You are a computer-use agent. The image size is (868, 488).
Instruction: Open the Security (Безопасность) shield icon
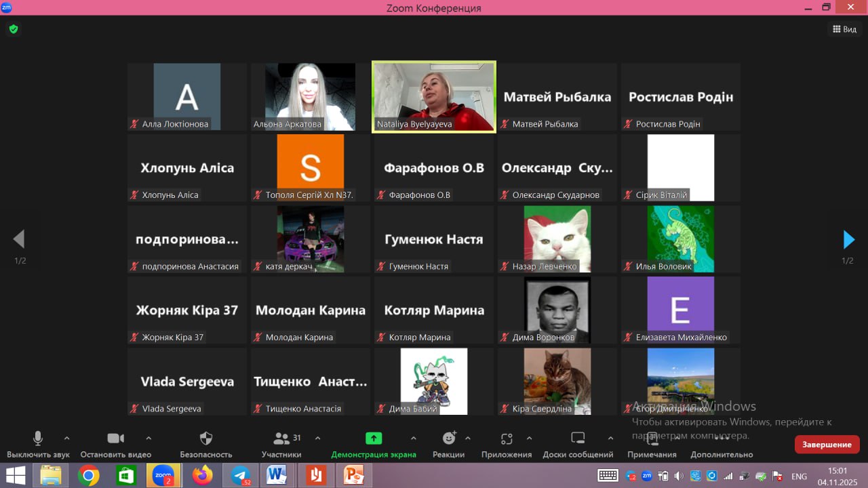(206, 439)
